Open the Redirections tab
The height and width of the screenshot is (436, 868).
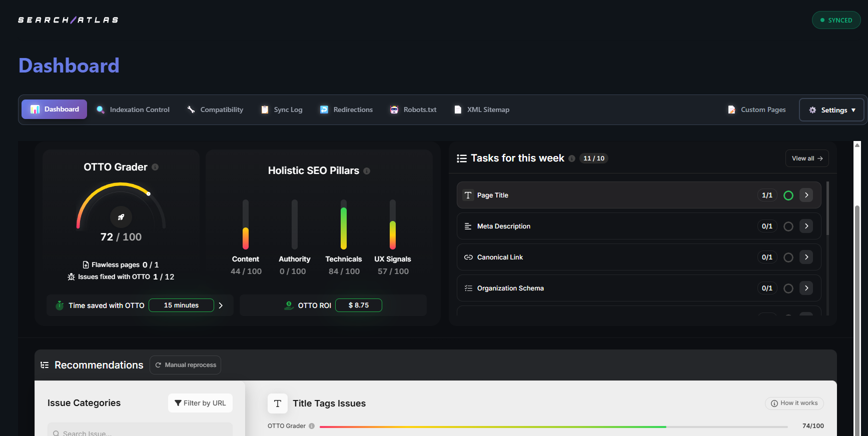click(x=346, y=109)
